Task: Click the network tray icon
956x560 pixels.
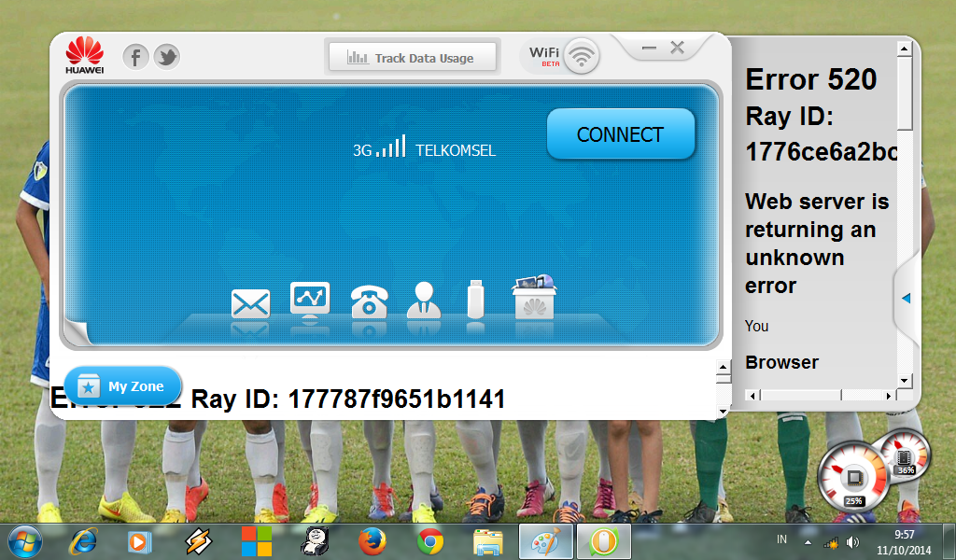Action: click(831, 541)
